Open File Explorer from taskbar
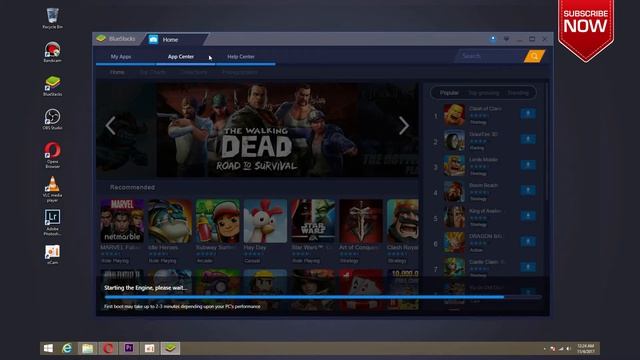Screen dimensions: 640x360 (87, 348)
